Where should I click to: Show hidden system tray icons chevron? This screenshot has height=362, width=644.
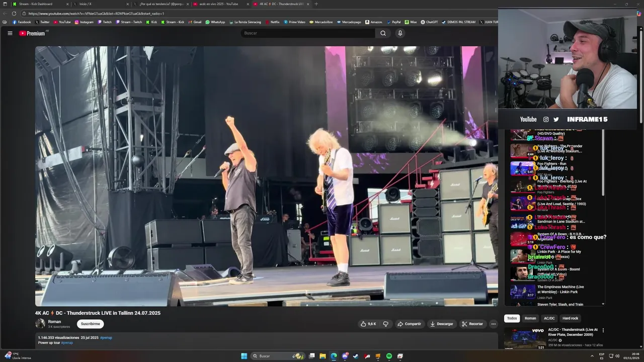[x=592, y=356]
